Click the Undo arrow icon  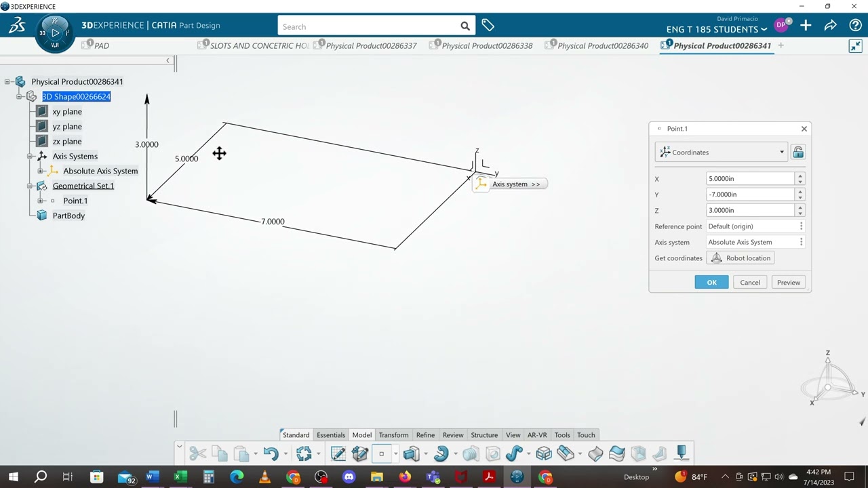pyautogui.click(x=271, y=453)
